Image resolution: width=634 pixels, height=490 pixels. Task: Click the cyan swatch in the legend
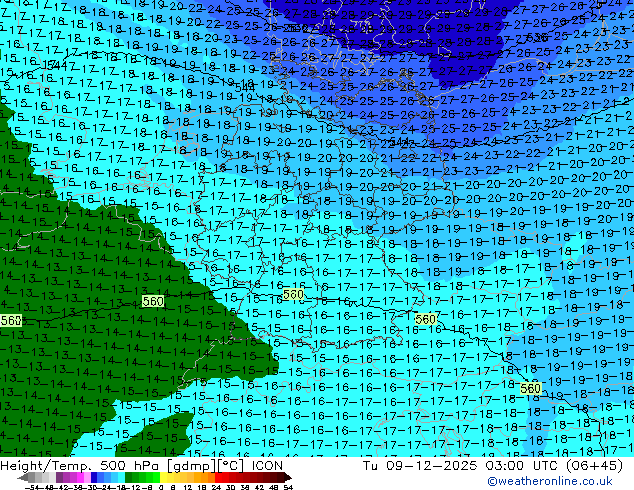[x=121, y=477]
